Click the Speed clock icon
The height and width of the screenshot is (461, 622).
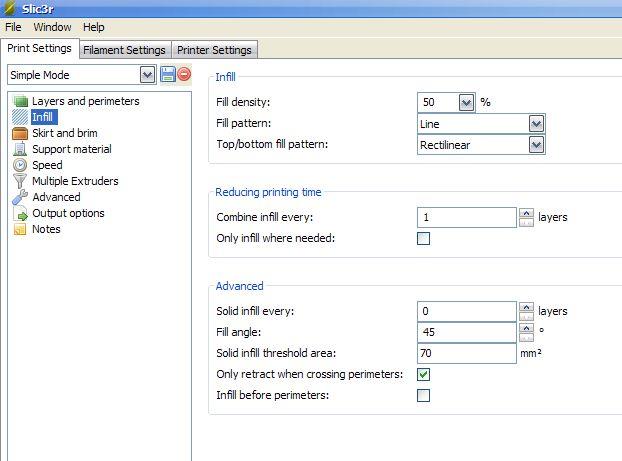click(20, 165)
